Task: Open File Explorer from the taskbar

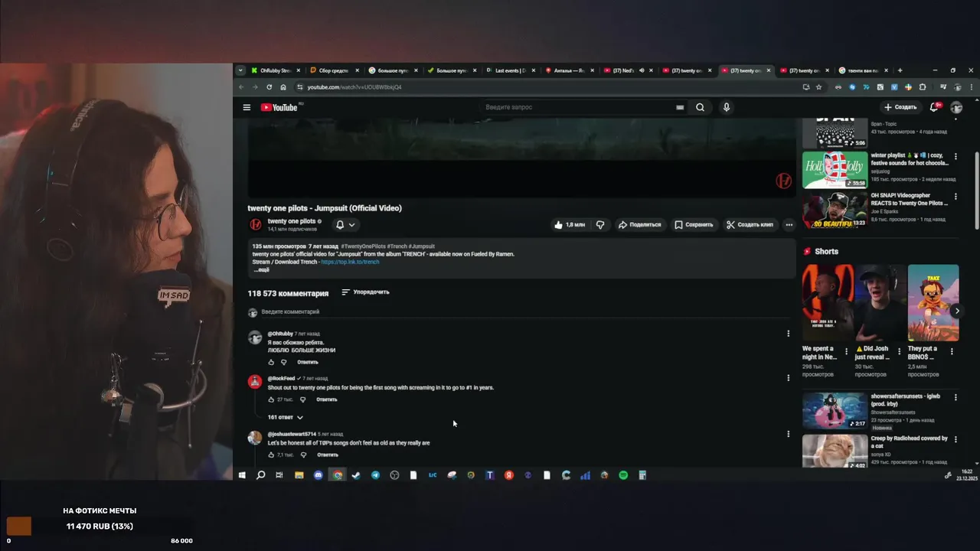Action: point(299,475)
